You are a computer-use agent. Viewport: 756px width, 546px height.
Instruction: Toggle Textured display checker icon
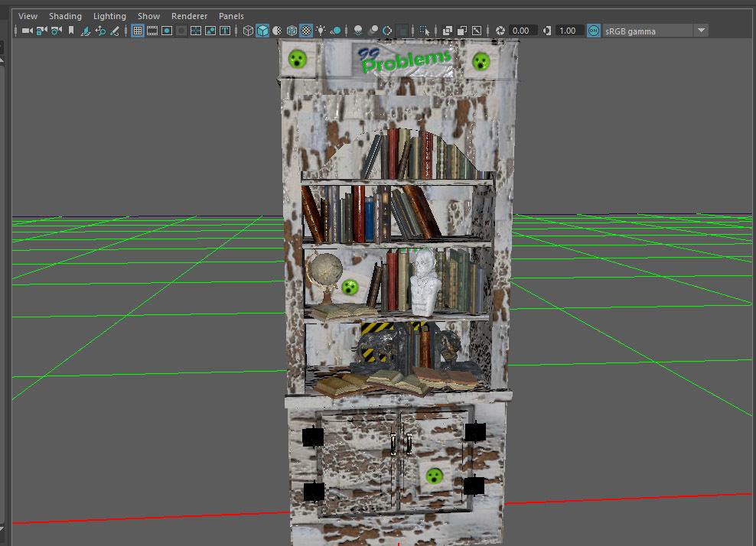click(x=306, y=31)
